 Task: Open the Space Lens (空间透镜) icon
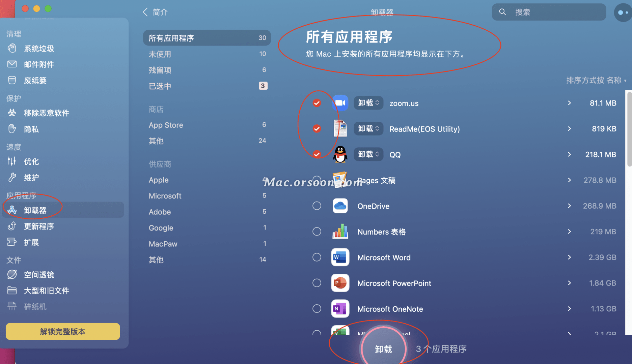pyautogui.click(x=12, y=274)
